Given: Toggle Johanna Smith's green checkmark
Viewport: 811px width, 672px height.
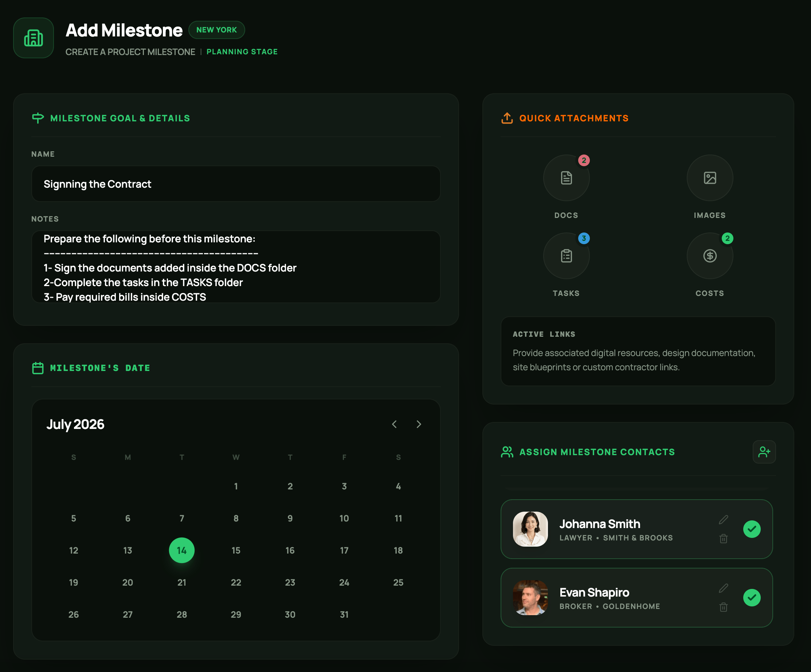Looking at the screenshot, I should pos(752,529).
